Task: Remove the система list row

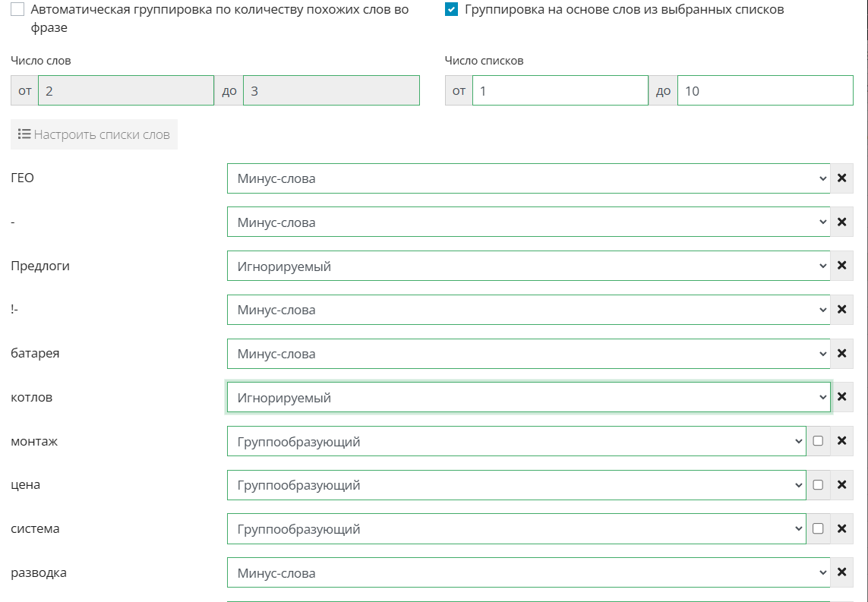Action: (x=841, y=529)
